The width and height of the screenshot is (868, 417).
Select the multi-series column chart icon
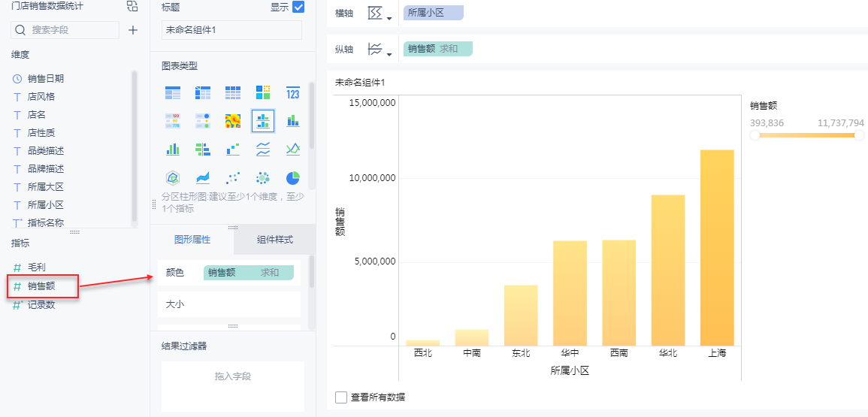click(173, 149)
